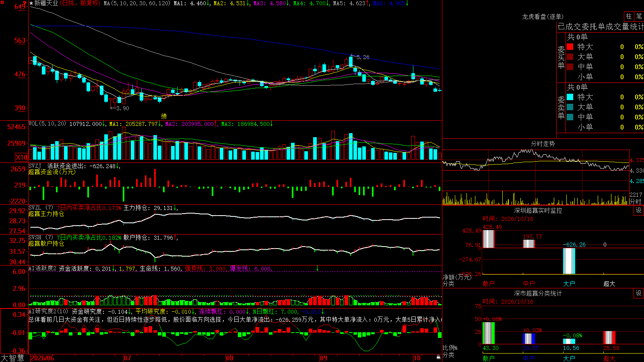Click the 深圳超赢实时监控 panel title
The width and height of the screenshot is (644, 362).
coord(538,210)
